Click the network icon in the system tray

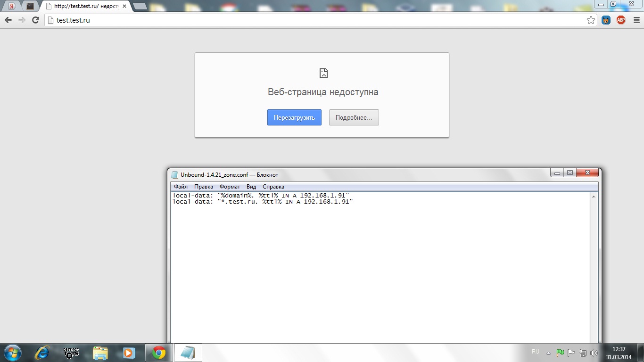tap(583, 353)
